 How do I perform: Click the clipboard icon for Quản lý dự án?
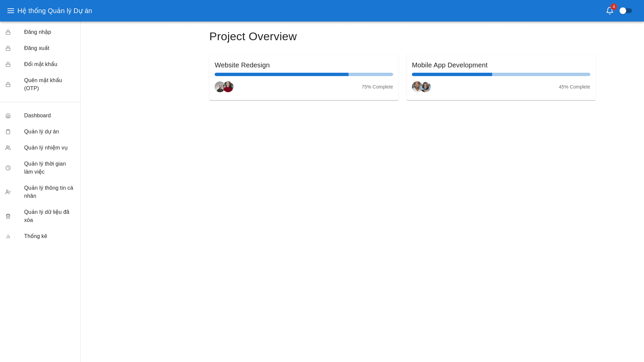click(x=8, y=132)
